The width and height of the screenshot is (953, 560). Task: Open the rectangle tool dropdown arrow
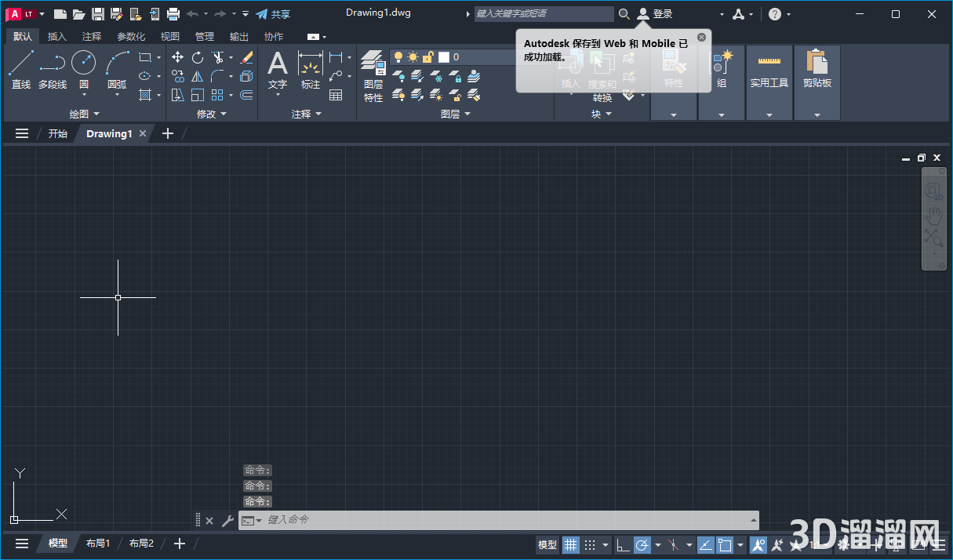[x=158, y=57]
